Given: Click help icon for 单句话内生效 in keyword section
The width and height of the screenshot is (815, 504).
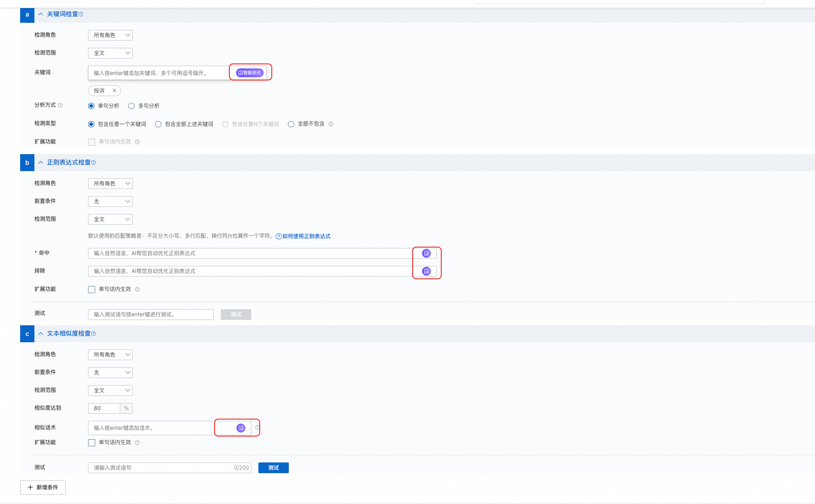Looking at the screenshot, I should click(x=137, y=142).
